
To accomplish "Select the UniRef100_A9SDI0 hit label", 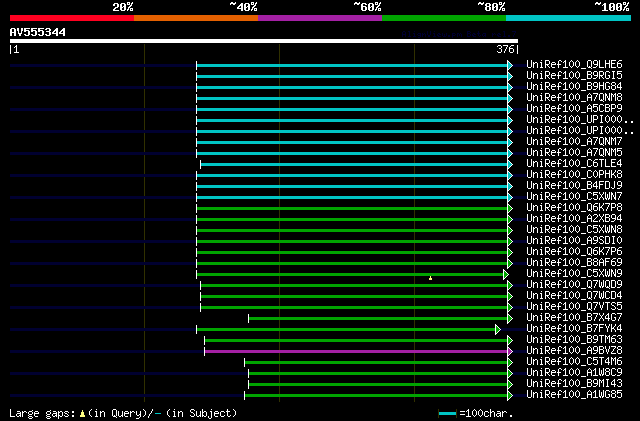I will 574,241.
